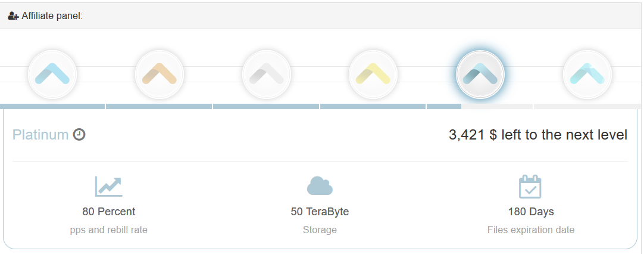Select the highlighted Platinum level badge
Viewport: 644px width, 254px height.
(480, 74)
